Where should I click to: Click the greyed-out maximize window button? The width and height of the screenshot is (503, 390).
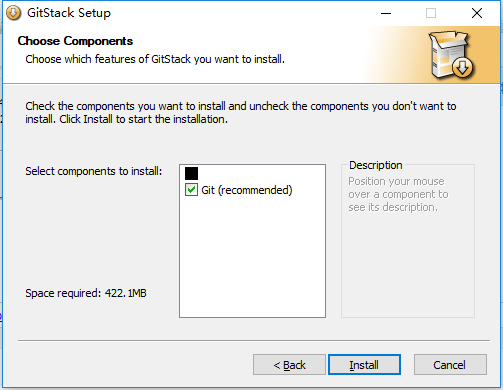tap(431, 13)
